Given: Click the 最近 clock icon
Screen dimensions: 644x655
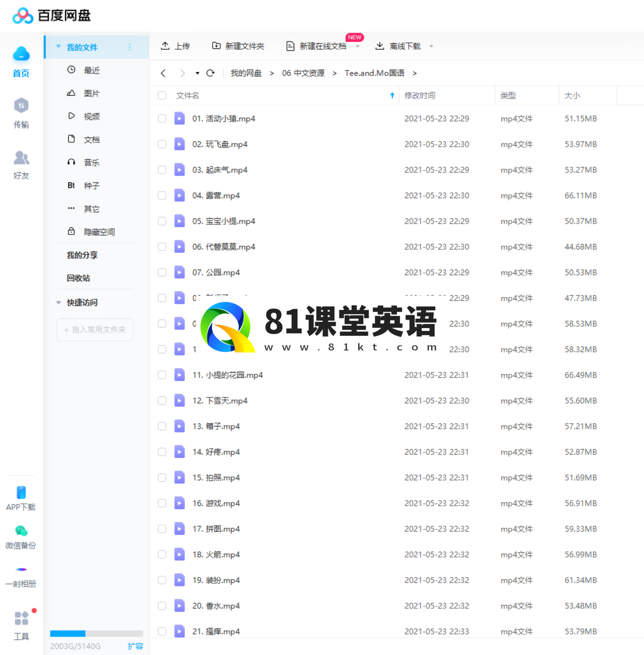Looking at the screenshot, I should coord(71,70).
